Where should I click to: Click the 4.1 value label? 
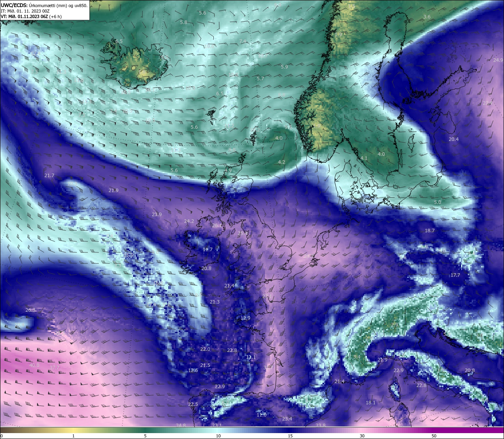pos(364,158)
